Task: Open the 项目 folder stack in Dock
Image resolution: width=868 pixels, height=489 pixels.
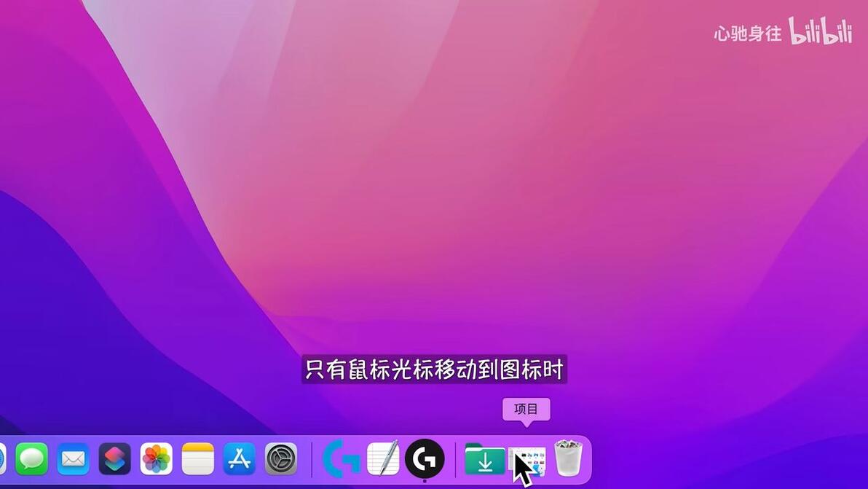Action: pos(527,462)
